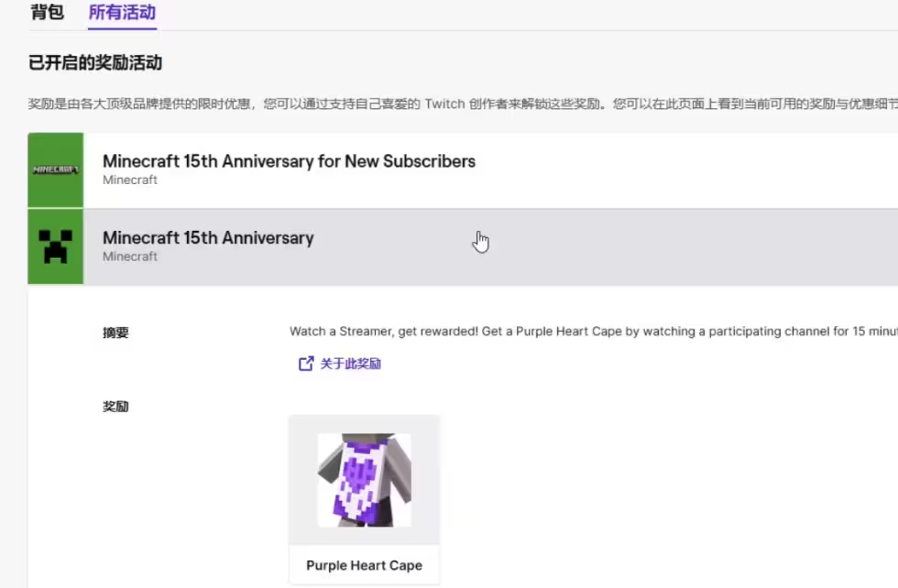Switch to the 背包 tab

[x=47, y=12]
